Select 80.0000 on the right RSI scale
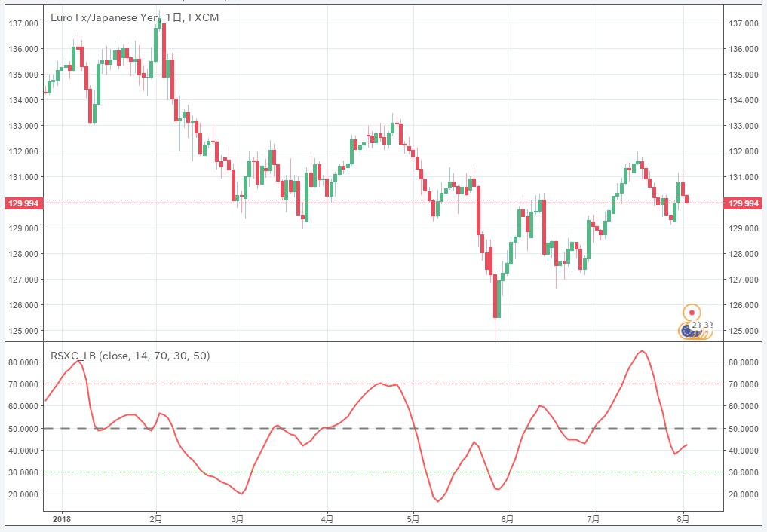This screenshot has width=767, height=532. pos(744,362)
